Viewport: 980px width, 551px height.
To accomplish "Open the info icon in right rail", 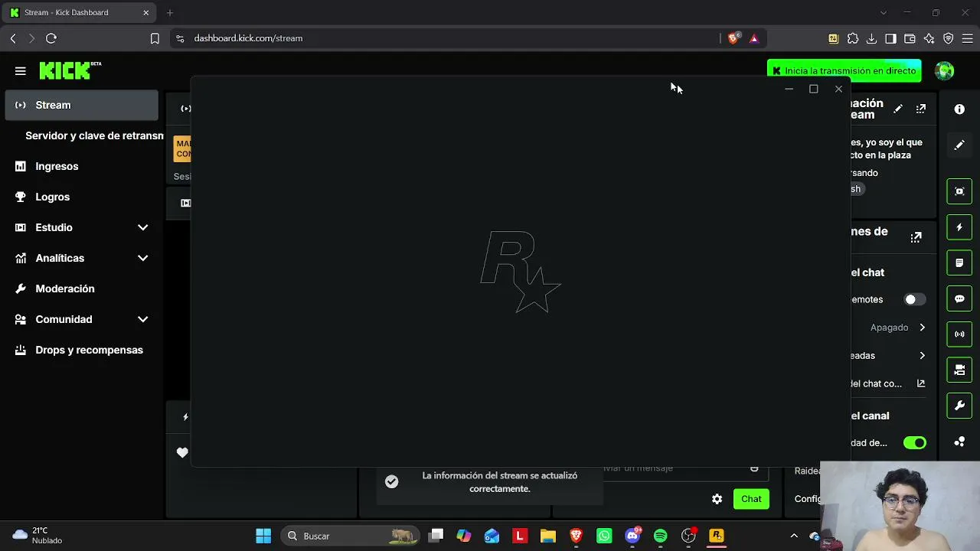I will (959, 109).
